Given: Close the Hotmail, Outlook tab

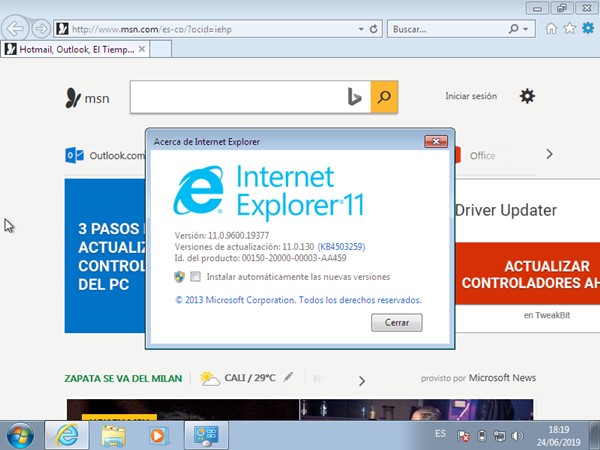Looking at the screenshot, I should pos(142,49).
